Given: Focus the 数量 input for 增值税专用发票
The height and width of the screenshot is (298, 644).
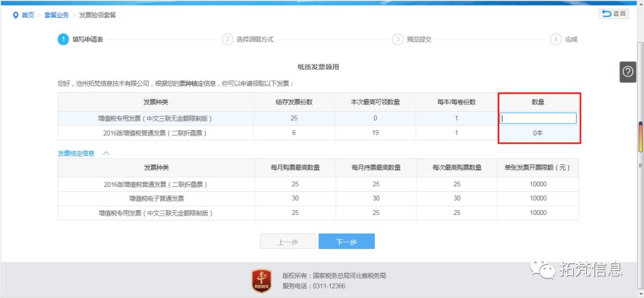Looking at the screenshot, I should [538, 118].
